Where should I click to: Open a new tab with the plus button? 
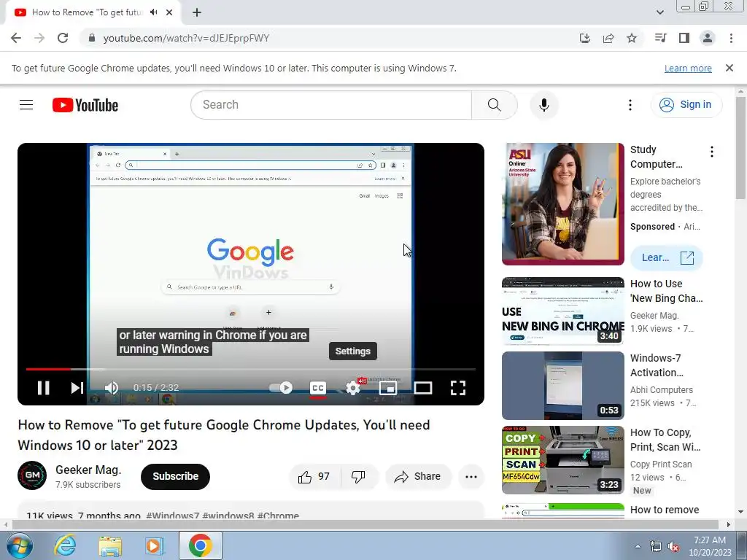tap(197, 13)
